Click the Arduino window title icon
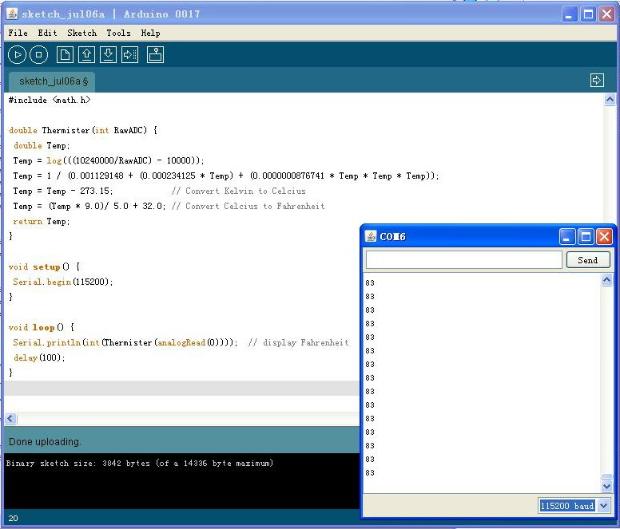Image resolution: width=620 pixels, height=529 pixels. click(12, 14)
